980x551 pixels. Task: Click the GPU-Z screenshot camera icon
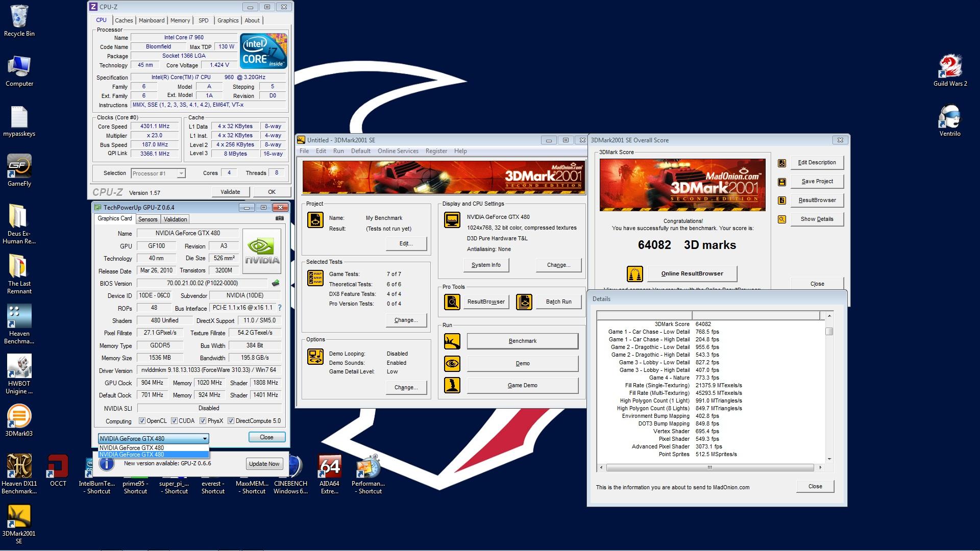click(280, 218)
